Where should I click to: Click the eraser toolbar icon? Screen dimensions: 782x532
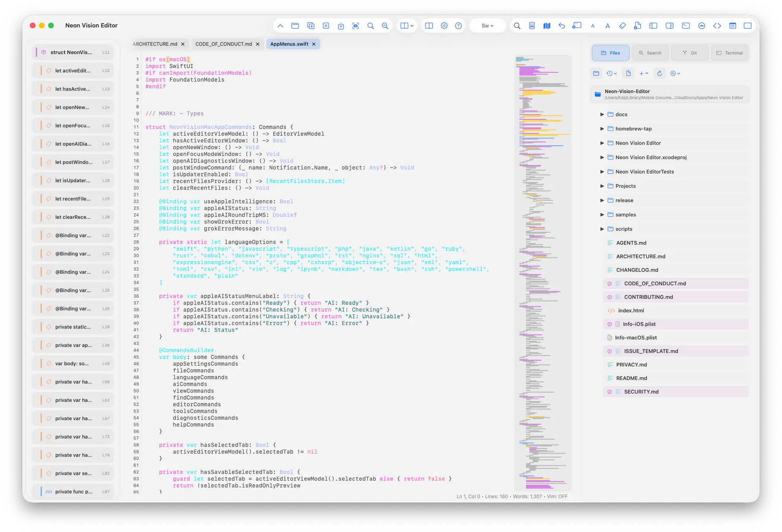[x=622, y=26]
